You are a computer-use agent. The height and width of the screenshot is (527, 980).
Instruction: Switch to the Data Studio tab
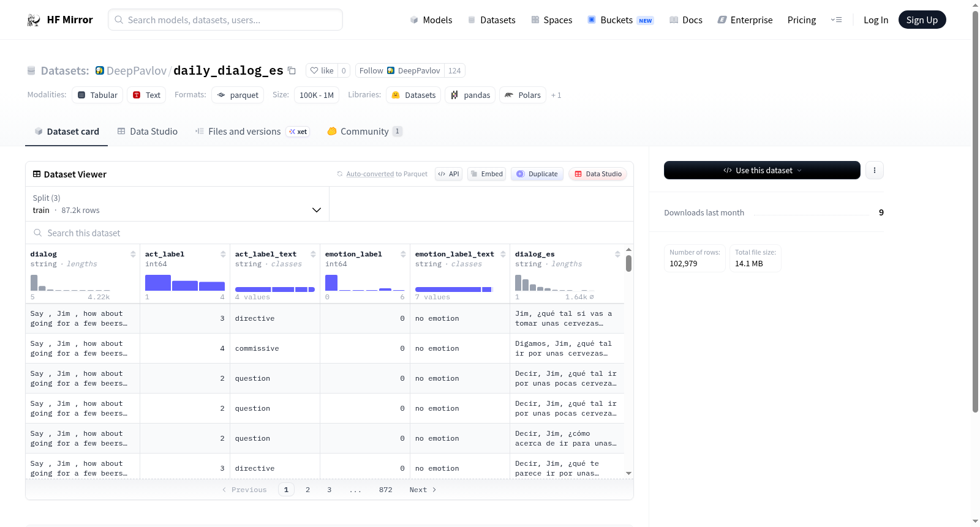pyautogui.click(x=148, y=132)
